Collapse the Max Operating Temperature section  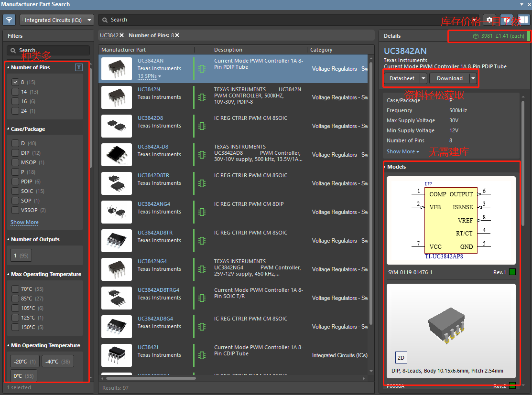(x=8, y=274)
